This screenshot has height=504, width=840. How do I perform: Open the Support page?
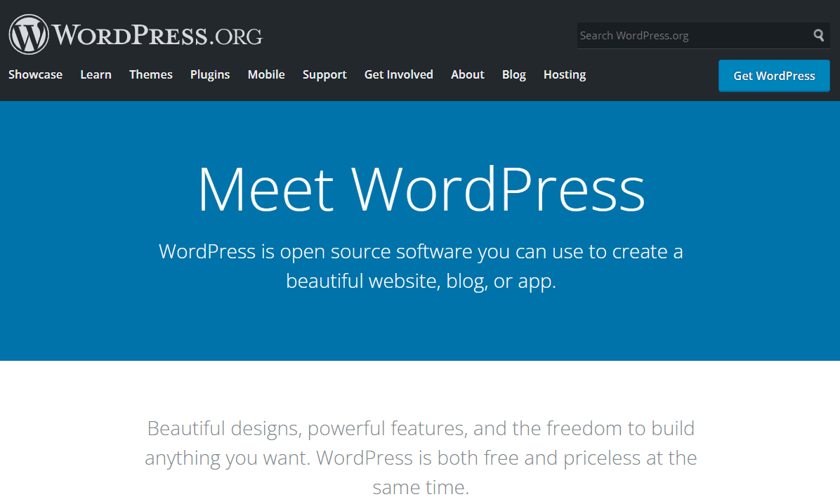point(324,74)
